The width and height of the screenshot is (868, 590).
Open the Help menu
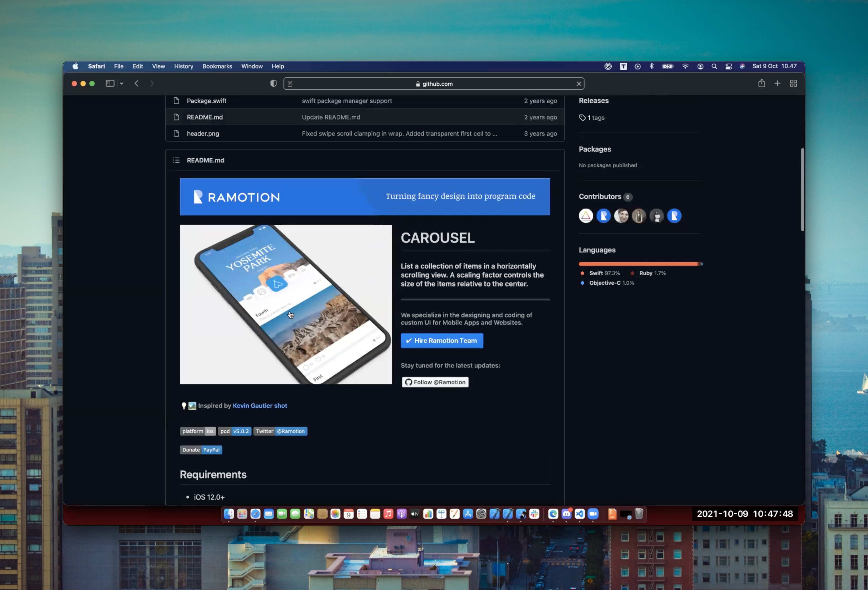[x=278, y=66]
